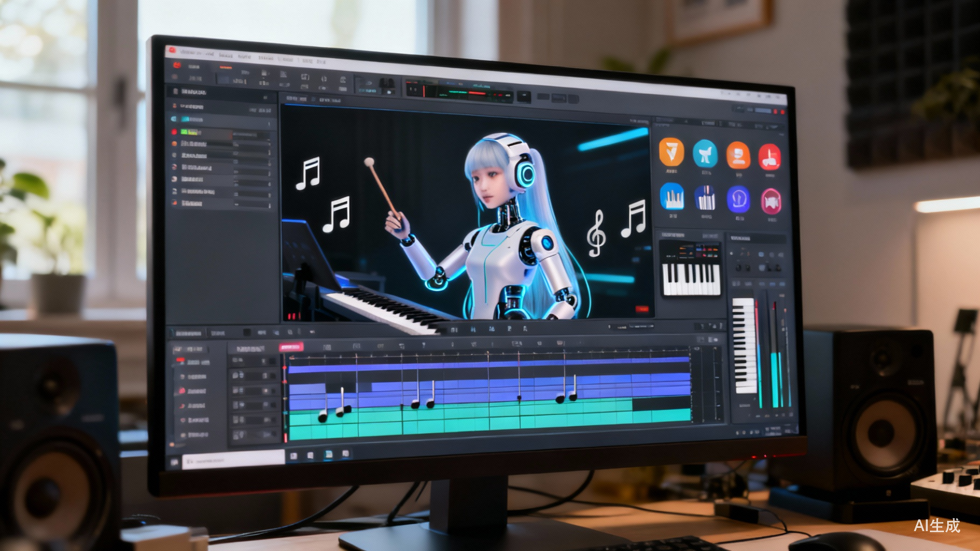Open the pink drum-like icon
The image size is (980, 551).
771,201
